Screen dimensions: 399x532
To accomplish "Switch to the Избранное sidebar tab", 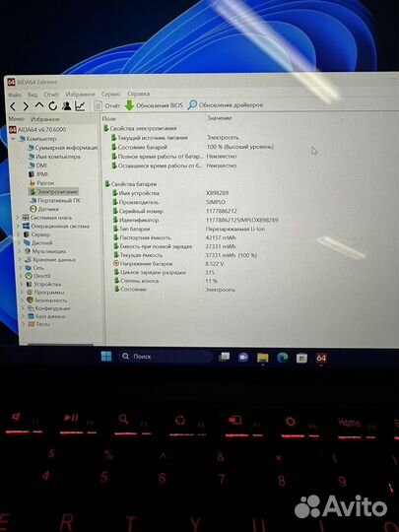I will click(x=45, y=119).
